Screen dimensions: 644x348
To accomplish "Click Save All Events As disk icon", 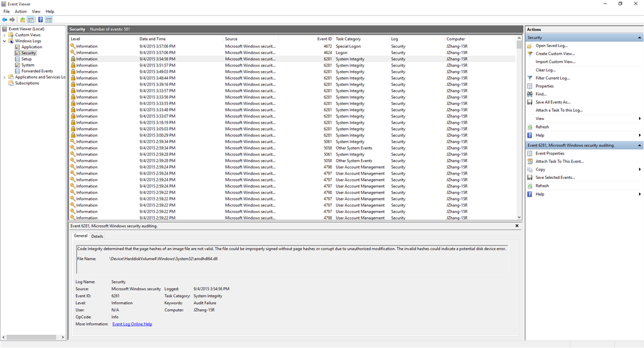I will [530, 102].
